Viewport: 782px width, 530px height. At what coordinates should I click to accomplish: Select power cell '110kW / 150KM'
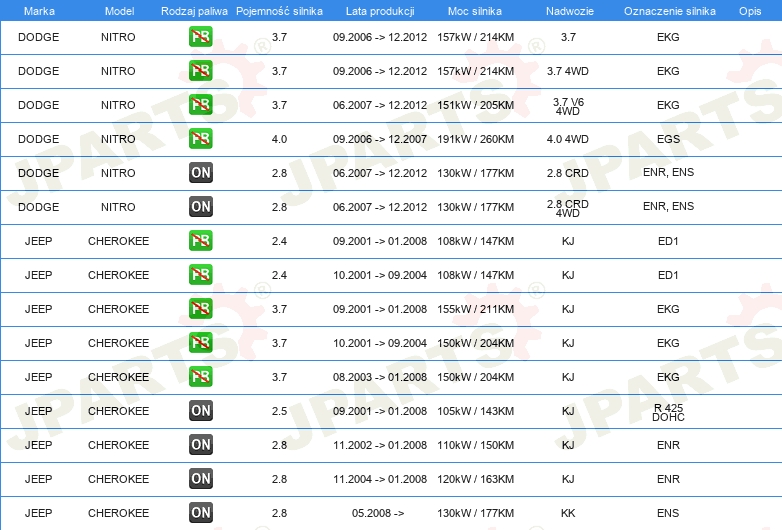pos(475,445)
